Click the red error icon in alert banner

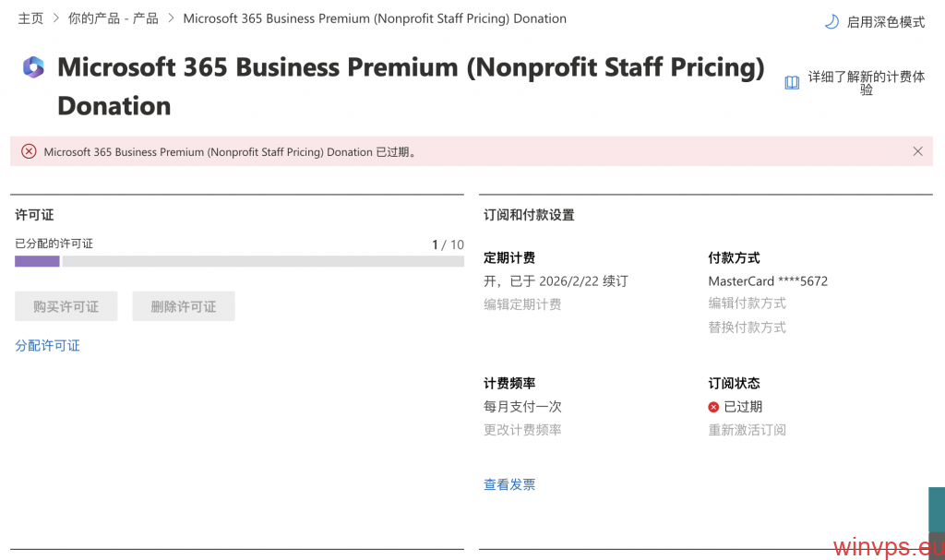point(29,152)
